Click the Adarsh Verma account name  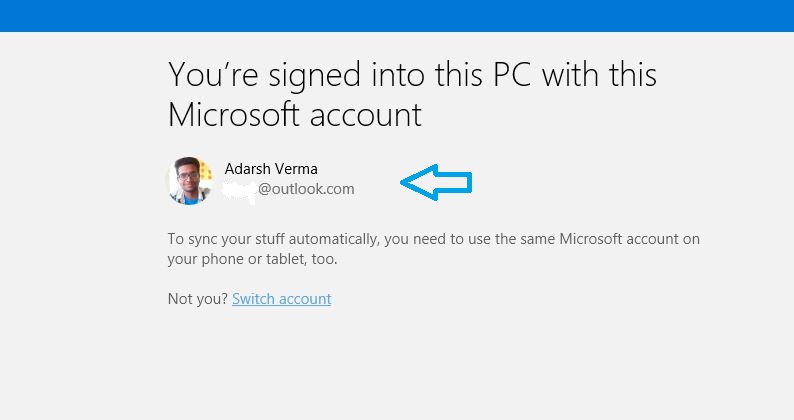pyautogui.click(x=271, y=169)
